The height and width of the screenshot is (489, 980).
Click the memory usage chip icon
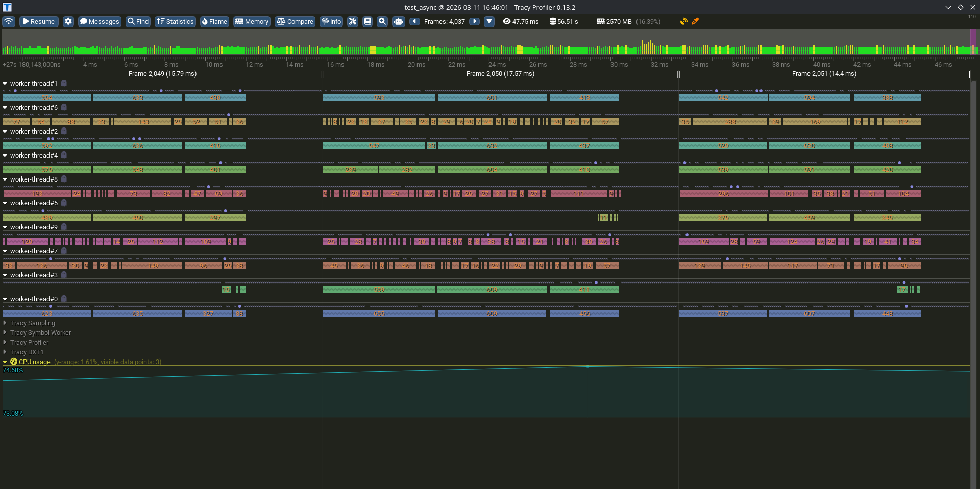(x=600, y=21)
